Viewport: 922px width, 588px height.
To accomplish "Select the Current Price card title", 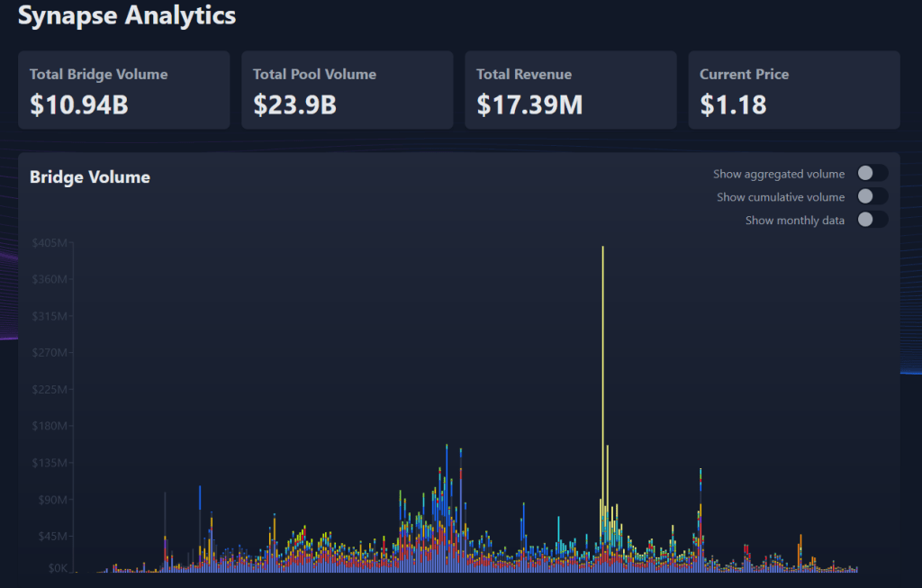I will coord(744,75).
